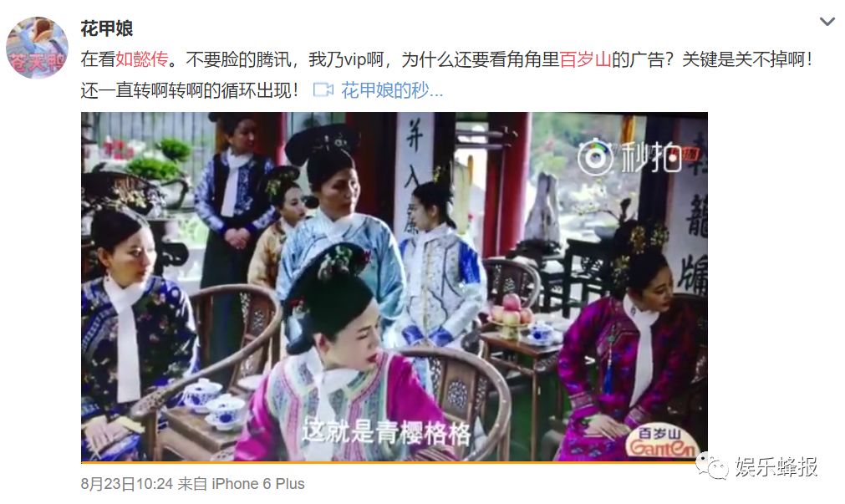Click the subtitle 这就是青樱格格

[x=386, y=432]
